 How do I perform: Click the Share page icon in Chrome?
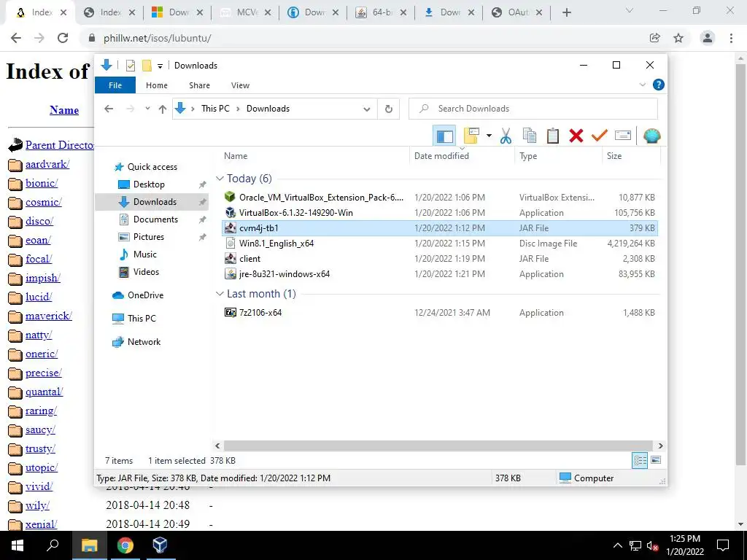(655, 38)
